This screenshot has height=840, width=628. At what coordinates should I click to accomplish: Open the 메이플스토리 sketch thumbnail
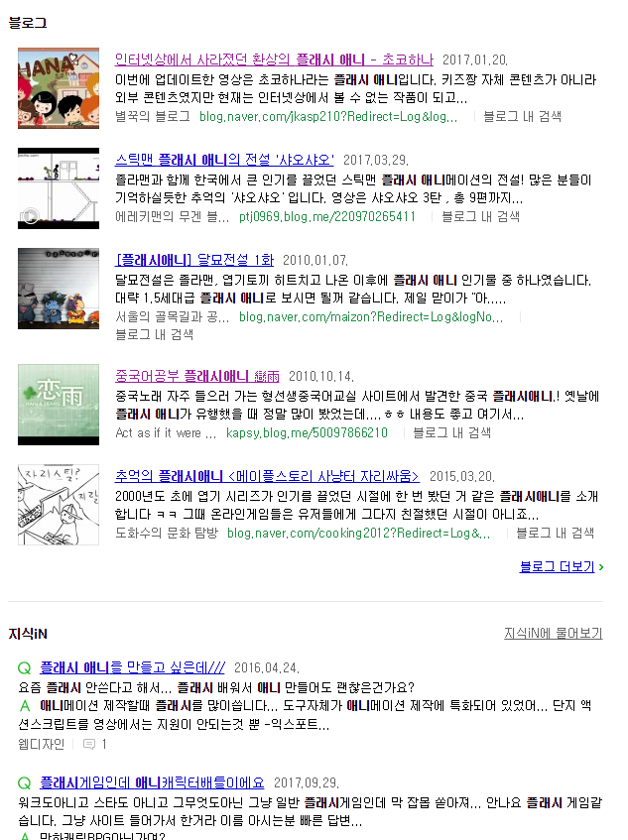(59, 505)
